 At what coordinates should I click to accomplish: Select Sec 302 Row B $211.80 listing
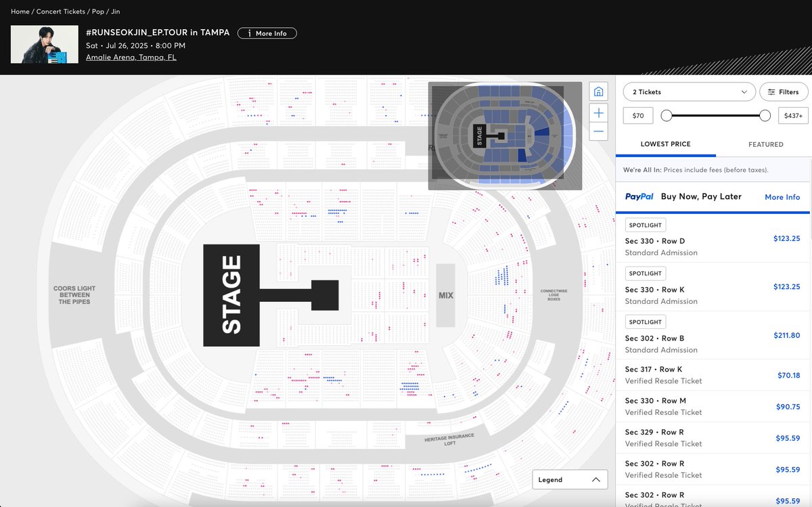713,336
